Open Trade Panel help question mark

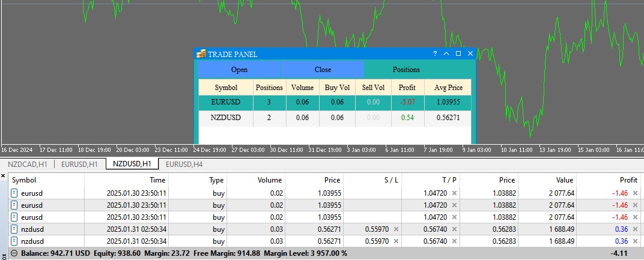434,54
